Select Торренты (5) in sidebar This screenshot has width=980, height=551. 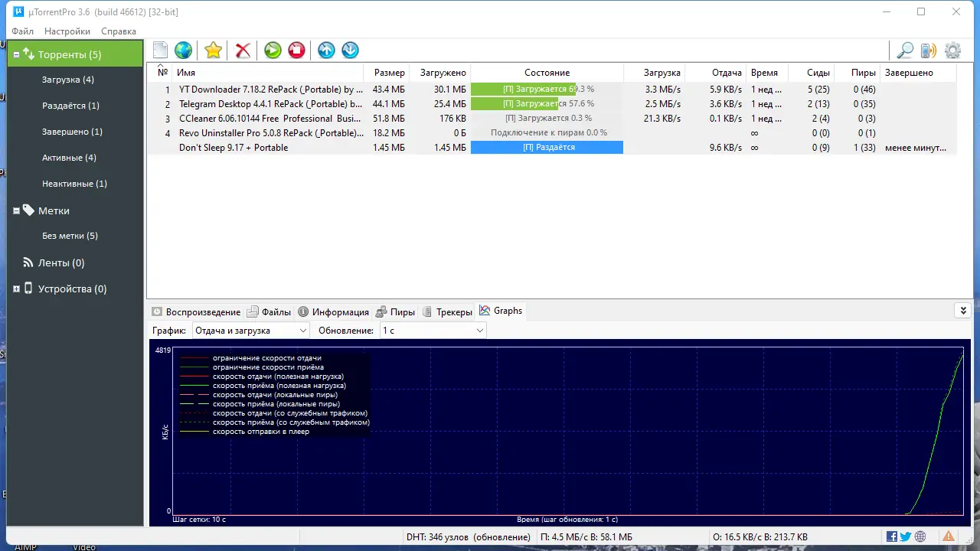click(75, 54)
